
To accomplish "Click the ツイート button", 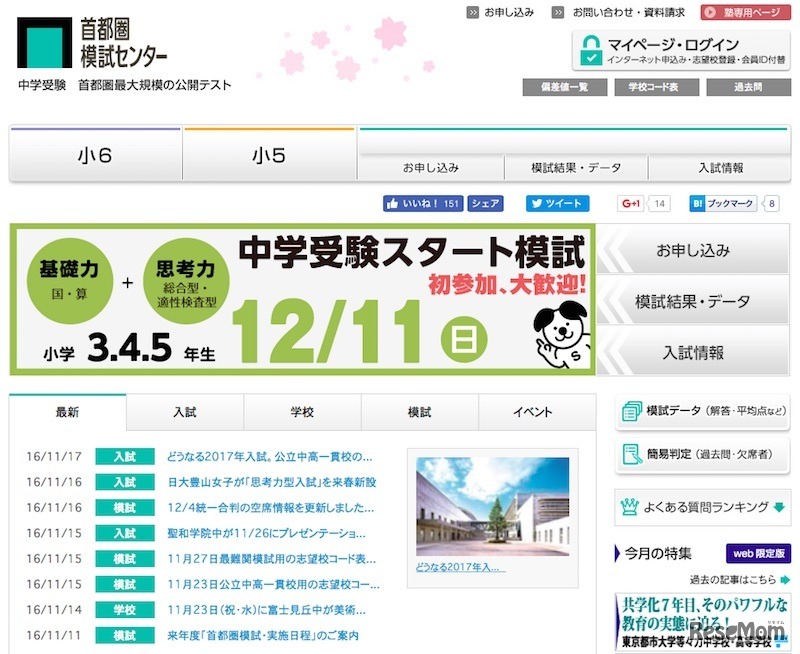I will click(x=558, y=204).
